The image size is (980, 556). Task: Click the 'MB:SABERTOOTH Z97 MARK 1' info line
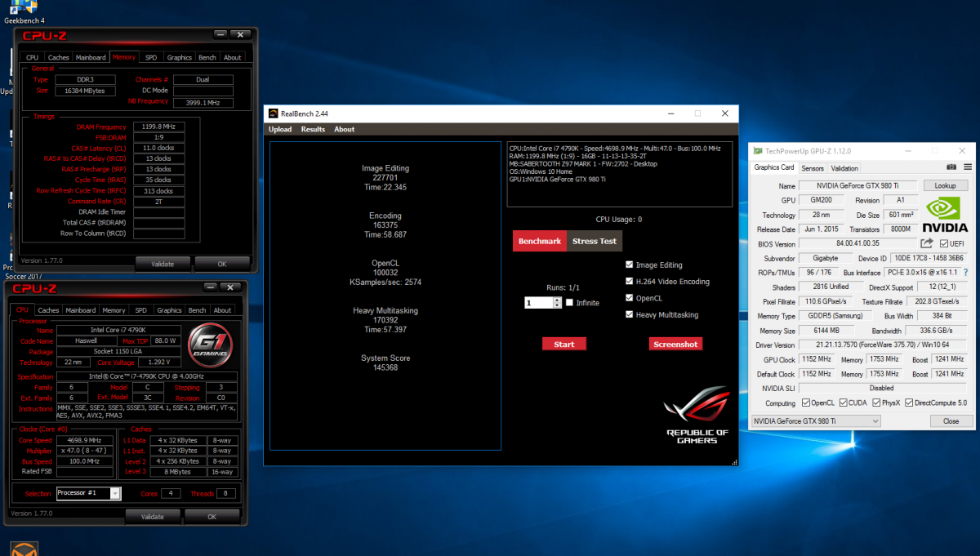(x=583, y=163)
